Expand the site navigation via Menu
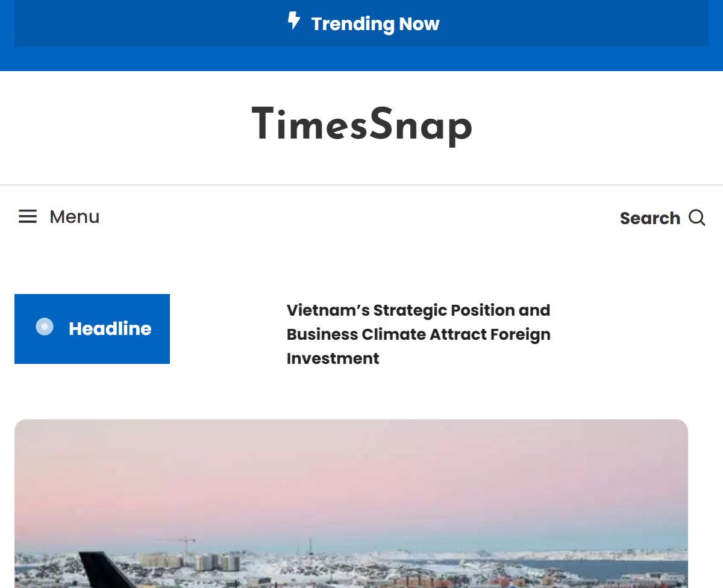723x588 pixels. coord(58,216)
